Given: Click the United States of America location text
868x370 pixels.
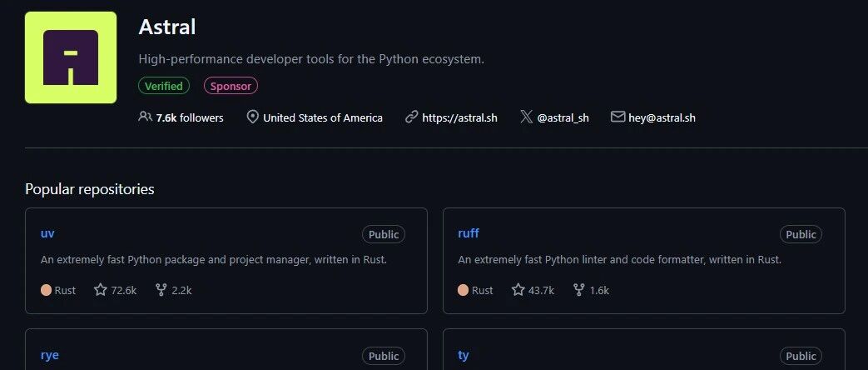Looking at the screenshot, I should (323, 117).
